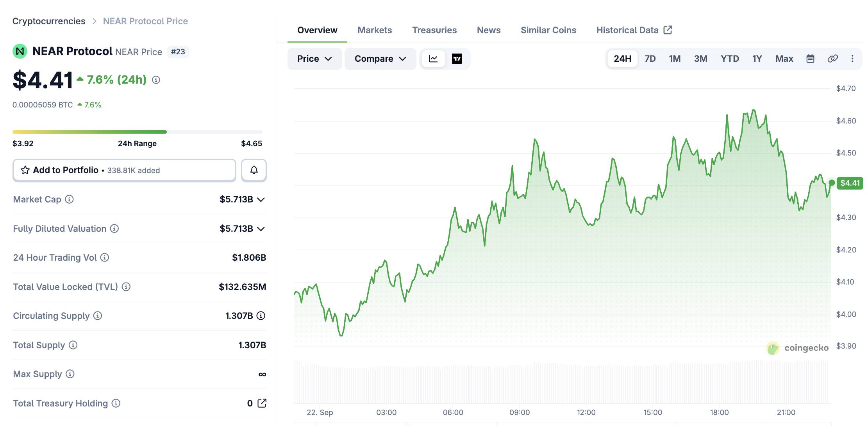The image size is (868, 426).
Task: Click the Max Supply info icon
Action: click(x=70, y=374)
